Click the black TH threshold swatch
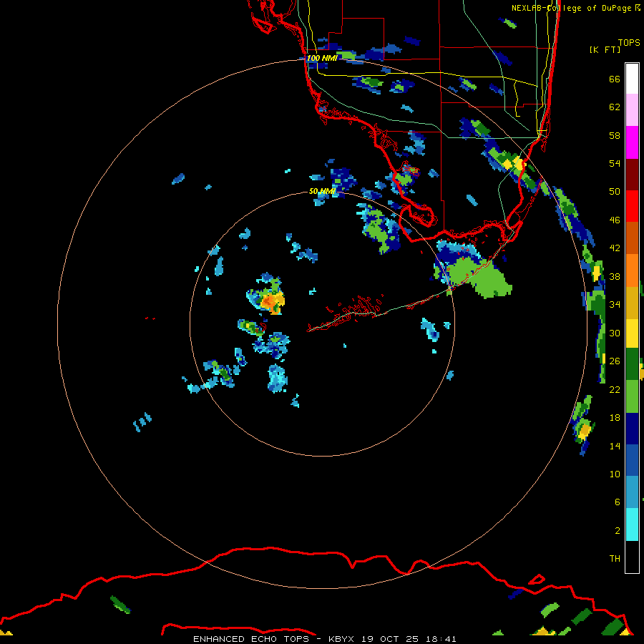Viewport: 644px width, 644px height. (632, 556)
